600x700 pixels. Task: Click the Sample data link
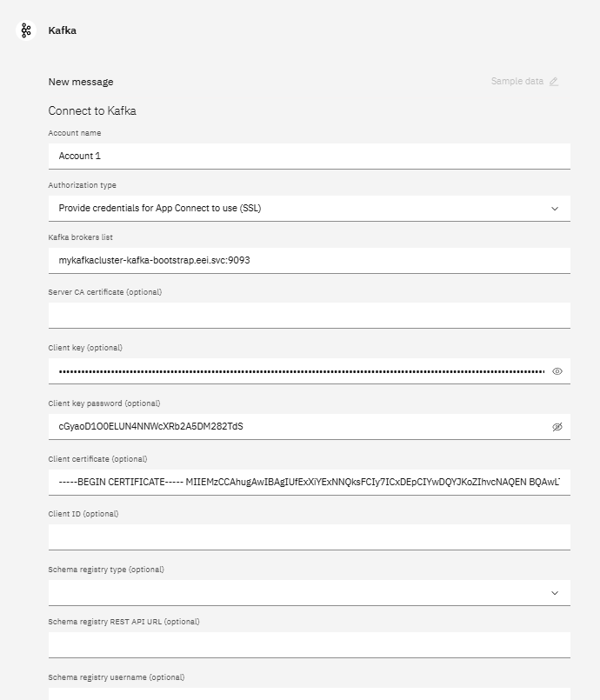tap(517, 81)
